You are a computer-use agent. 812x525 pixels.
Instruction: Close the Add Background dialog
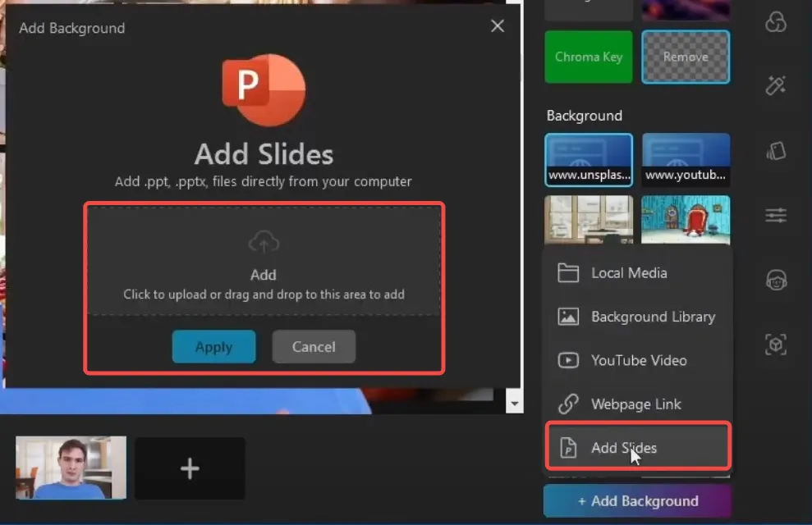[x=498, y=26]
